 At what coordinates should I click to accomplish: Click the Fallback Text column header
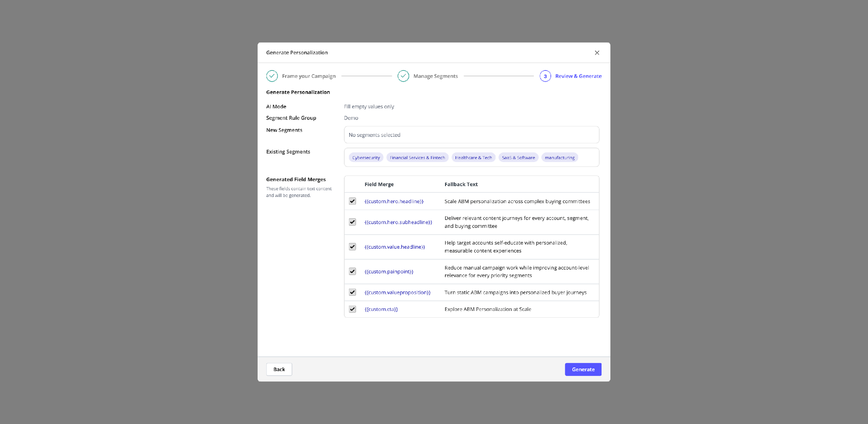[461, 184]
